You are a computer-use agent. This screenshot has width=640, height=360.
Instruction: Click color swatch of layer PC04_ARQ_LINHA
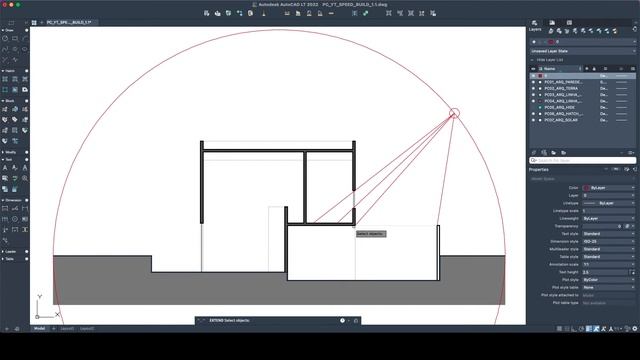coord(540,101)
